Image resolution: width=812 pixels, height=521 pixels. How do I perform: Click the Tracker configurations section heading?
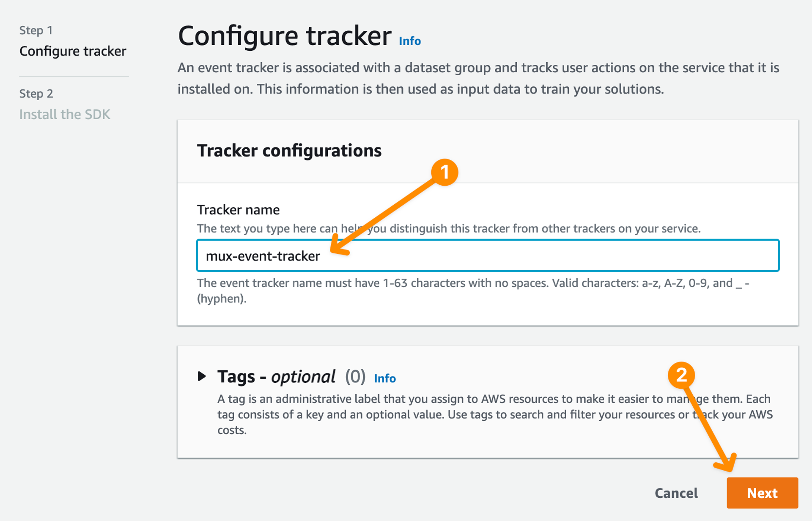289,151
